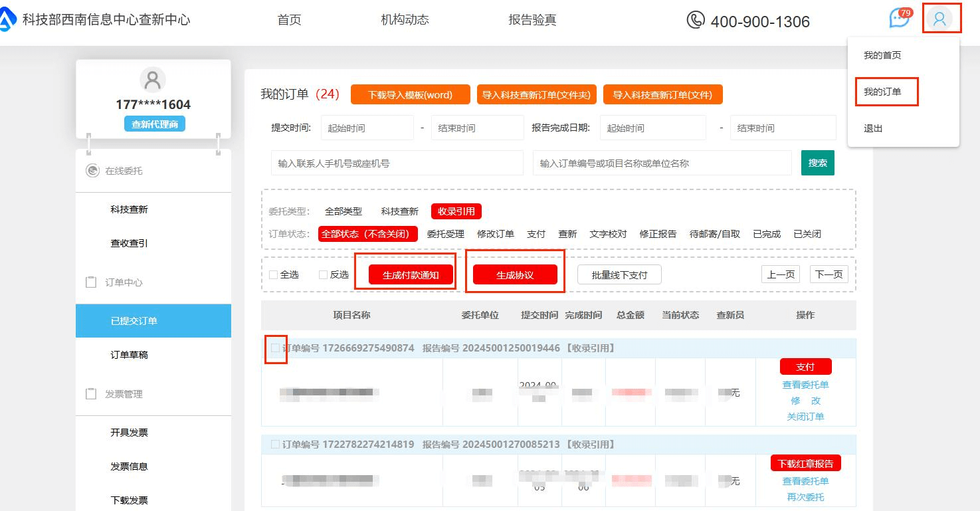Open the 提交时间 start date picker
The width and height of the screenshot is (980, 511).
point(367,128)
